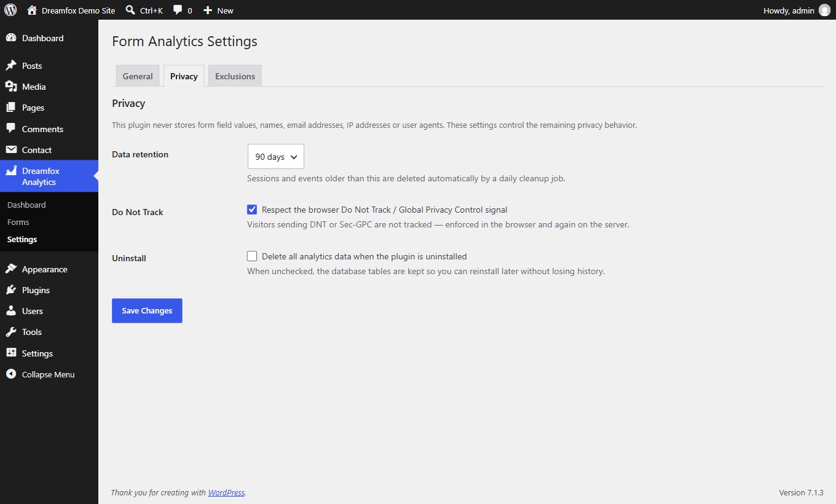Click the admin avatar icon
Screen dimensions: 836x504
tap(824, 10)
